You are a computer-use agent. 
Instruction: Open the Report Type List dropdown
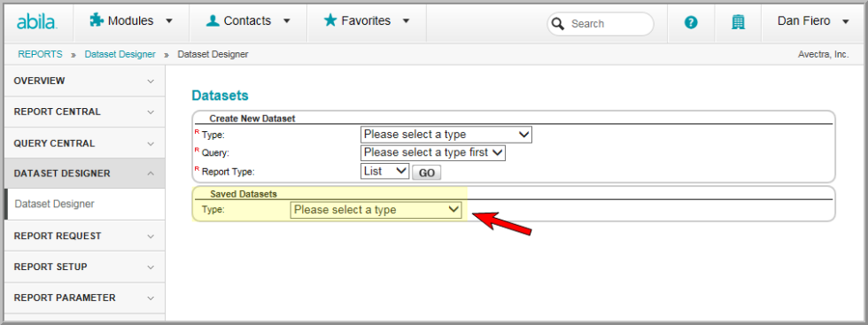click(384, 172)
